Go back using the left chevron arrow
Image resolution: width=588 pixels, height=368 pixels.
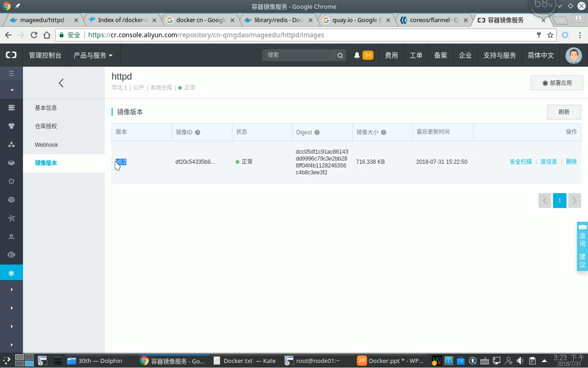click(61, 83)
